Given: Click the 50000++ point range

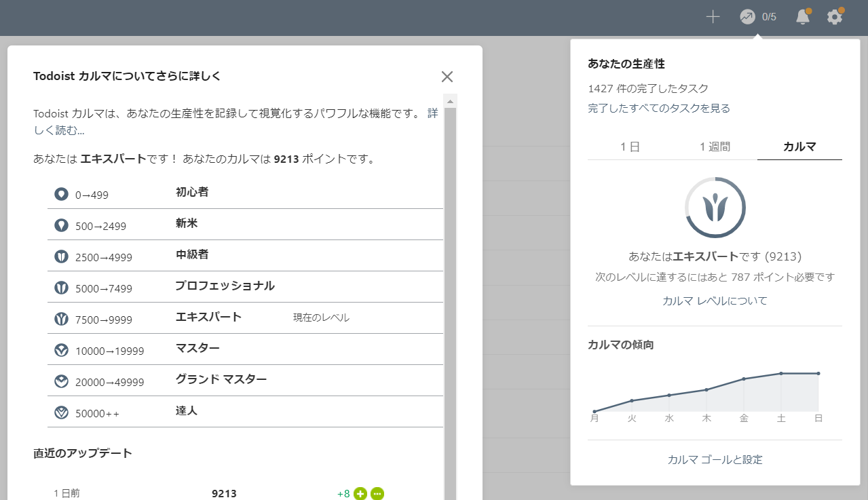Looking at the screenshot, I should pyautogui.click(x=98, y=414).
